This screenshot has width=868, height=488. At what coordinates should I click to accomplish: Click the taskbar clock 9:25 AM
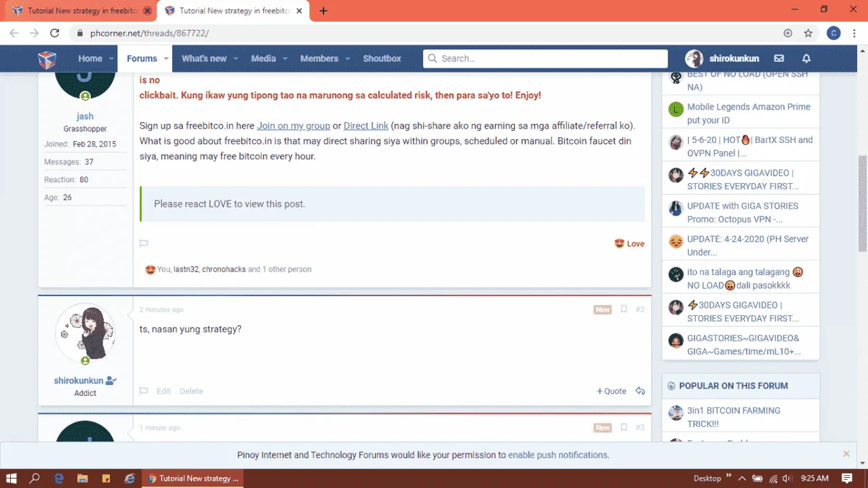[x=814, y=479]
